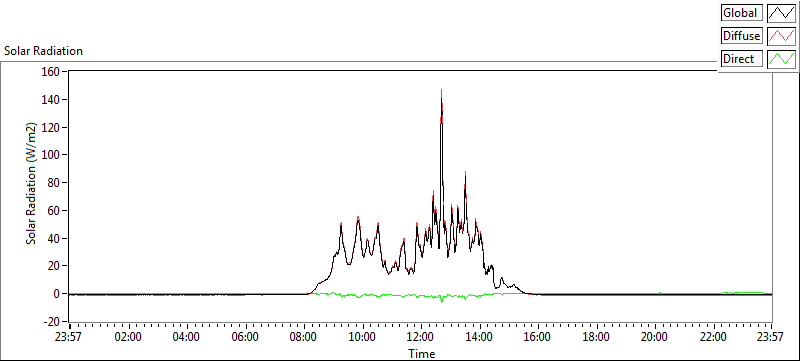
Task: Click the 12:00 time tick label
Action: (421, 337)
